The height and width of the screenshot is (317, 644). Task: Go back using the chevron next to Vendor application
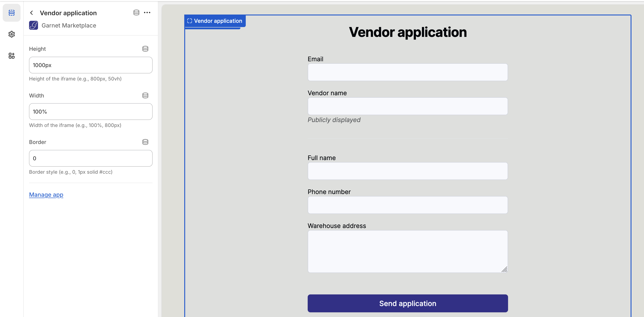(32, 13)
